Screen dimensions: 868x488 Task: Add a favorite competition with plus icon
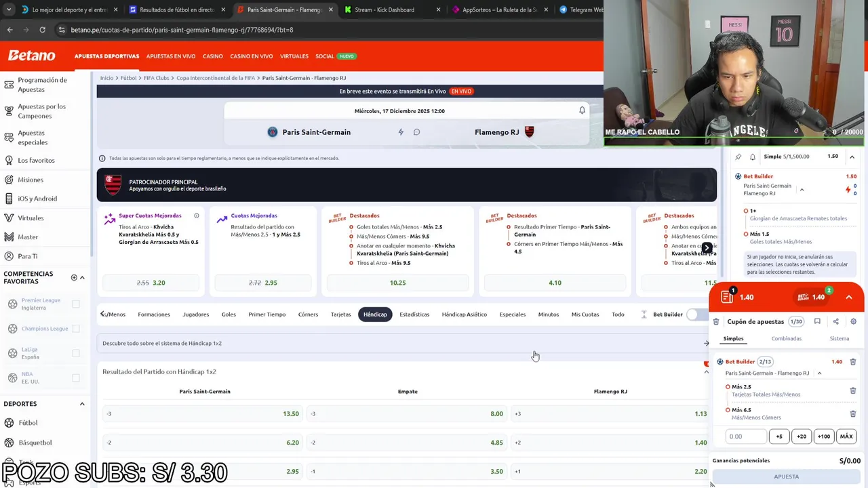74,277
